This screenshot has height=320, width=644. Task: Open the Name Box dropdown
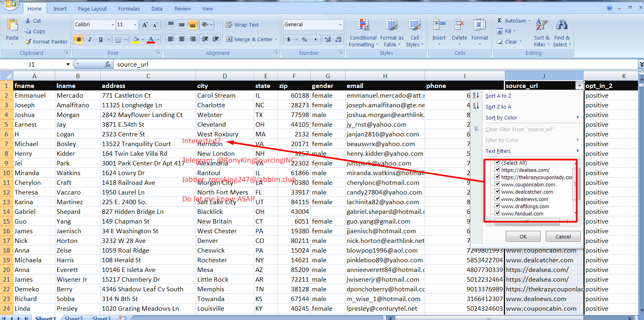68,64
